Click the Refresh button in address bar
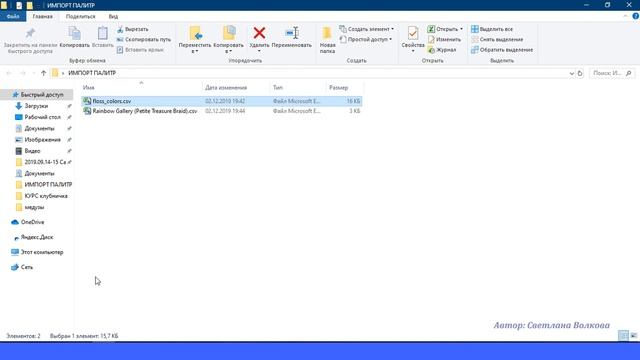The height and width of the screenshot is (360, 640). 580,73
